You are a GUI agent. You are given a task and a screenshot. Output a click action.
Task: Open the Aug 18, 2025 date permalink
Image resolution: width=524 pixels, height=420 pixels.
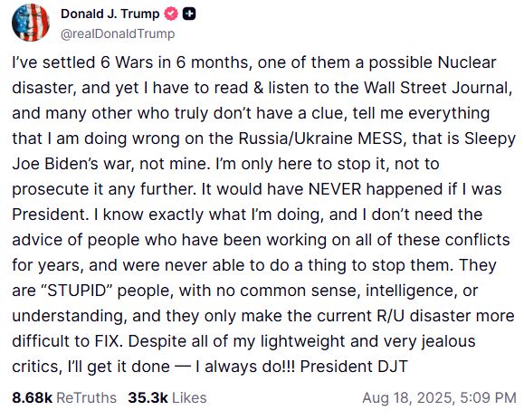pyautogui.click(x=408, y=398)
